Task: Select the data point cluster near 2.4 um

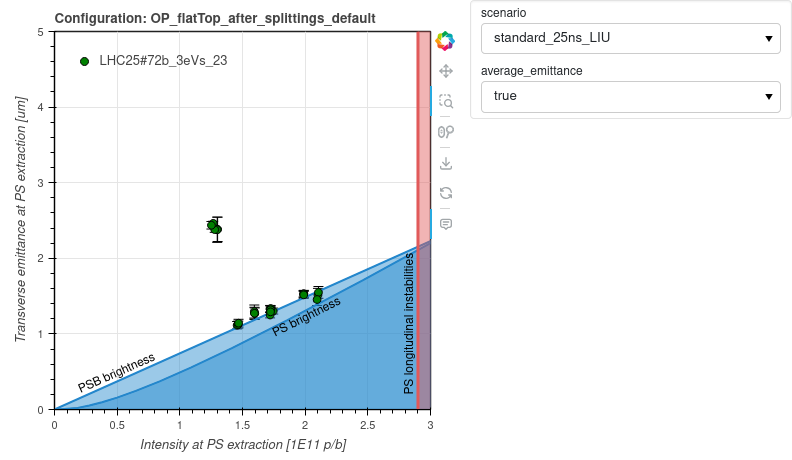Action: [214, 227]
